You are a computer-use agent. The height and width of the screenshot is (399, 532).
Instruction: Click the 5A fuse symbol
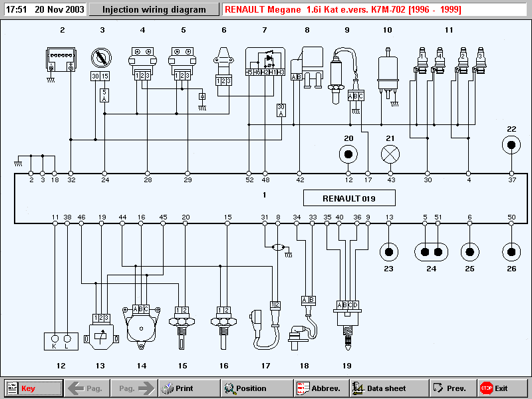tap(104, 95)
